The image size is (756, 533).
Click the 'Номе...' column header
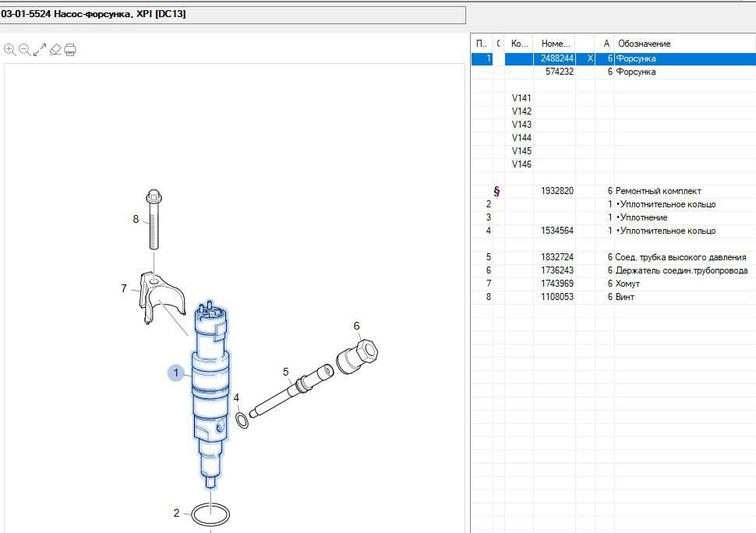coord(555,44)
